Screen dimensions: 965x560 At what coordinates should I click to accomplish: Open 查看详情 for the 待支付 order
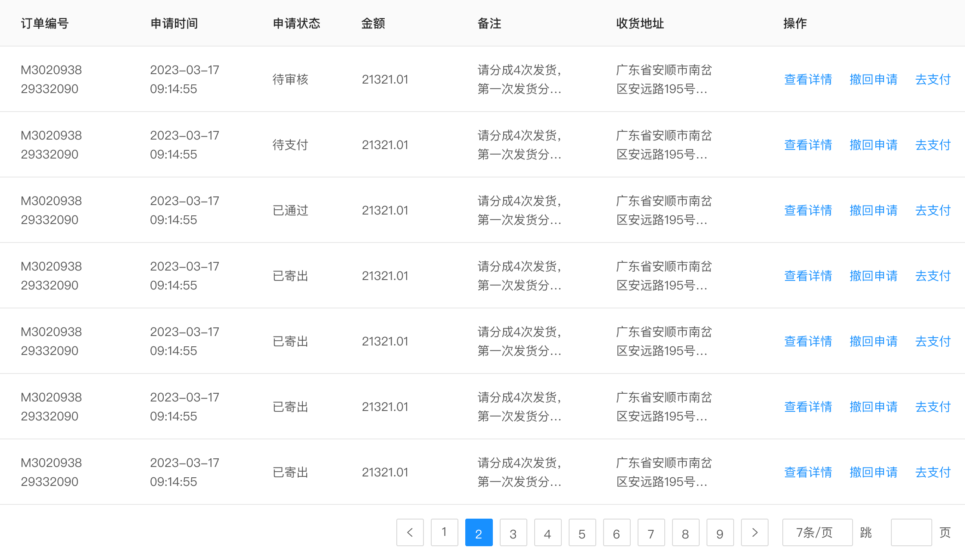pos(808,145)
